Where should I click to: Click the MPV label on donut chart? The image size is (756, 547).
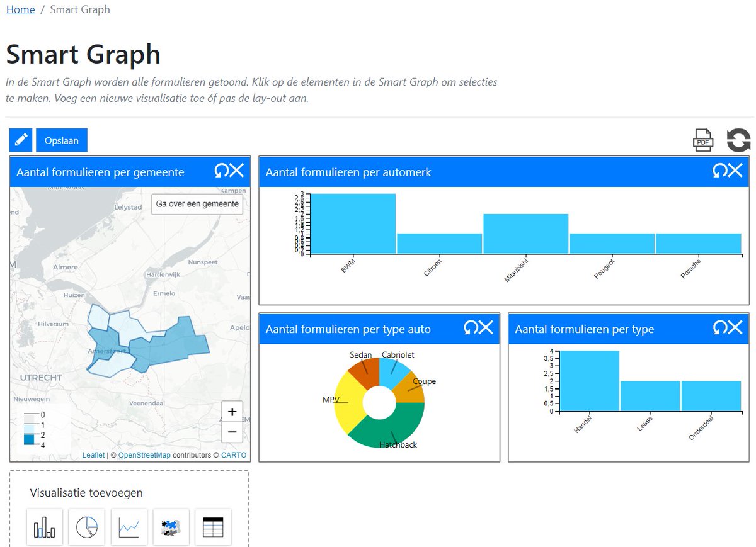(x=331, y=400)
